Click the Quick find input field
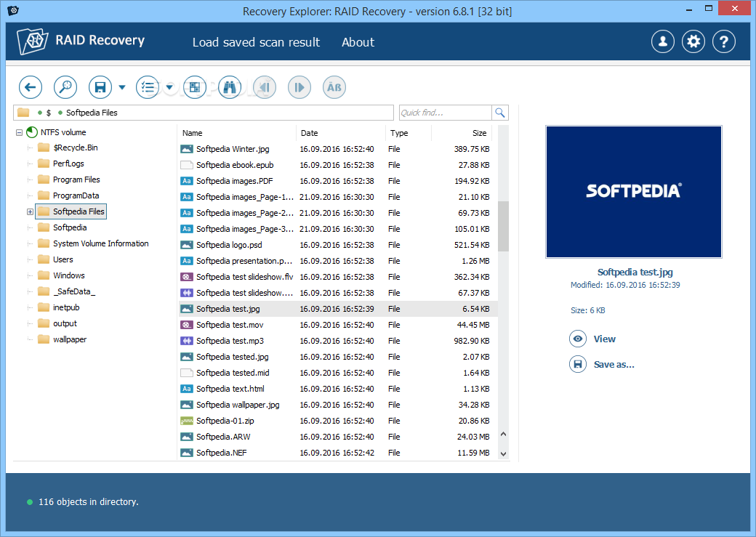 [446, 113]
